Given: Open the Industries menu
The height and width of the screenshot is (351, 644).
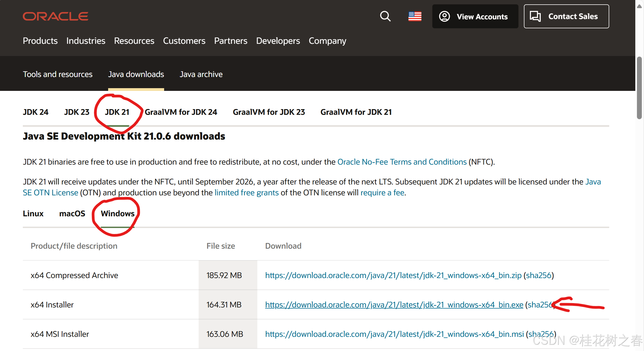Looking at the screenshot, I should click(x=86, y=41).
